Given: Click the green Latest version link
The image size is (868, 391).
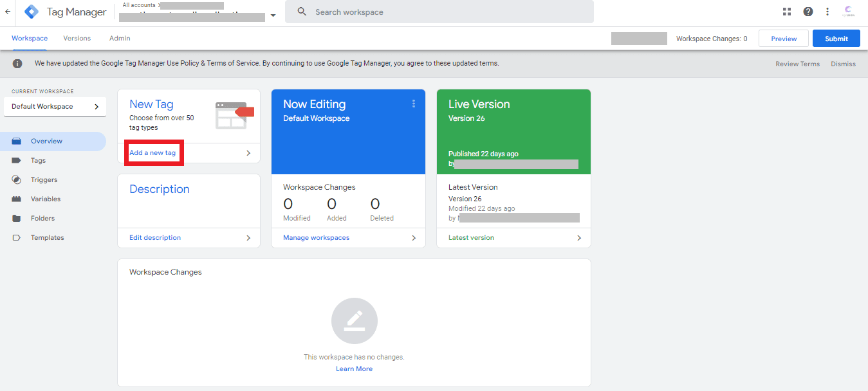Looking at the screenshot, I should click(x=471, y=238).
